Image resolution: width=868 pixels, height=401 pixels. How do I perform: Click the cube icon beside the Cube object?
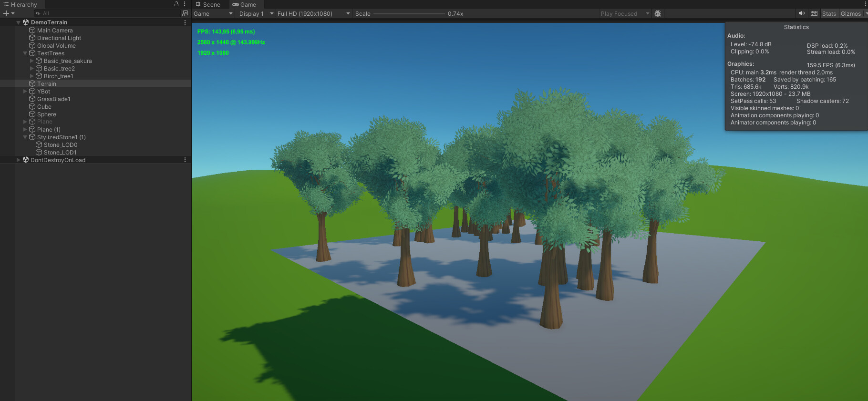(32, 106)
